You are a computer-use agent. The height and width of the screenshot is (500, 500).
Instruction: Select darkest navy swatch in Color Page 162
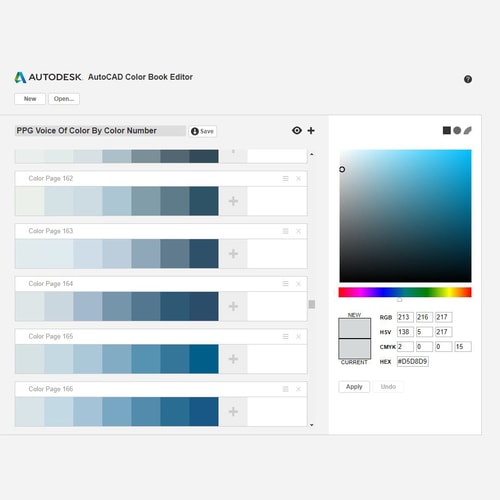[204, 201]
